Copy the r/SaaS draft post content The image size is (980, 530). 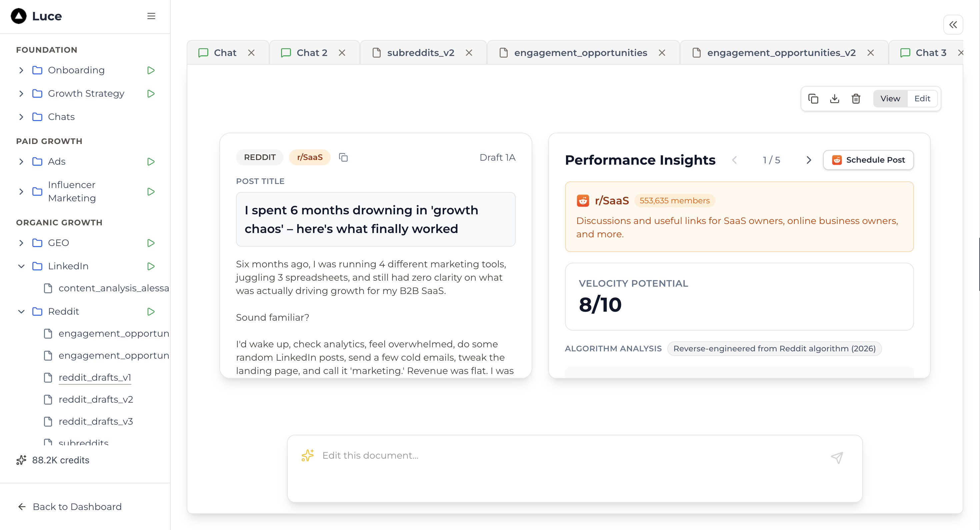point(343,157)
